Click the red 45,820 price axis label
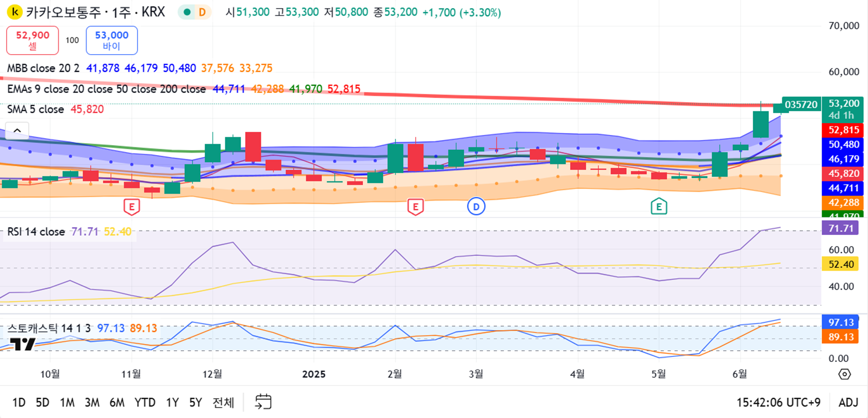The image size is (868, 418). [843, 174]
